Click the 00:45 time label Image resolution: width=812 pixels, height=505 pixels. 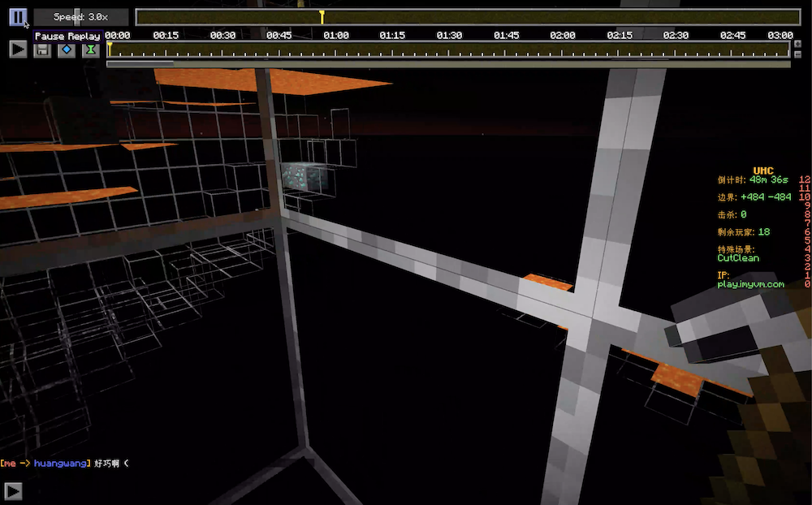[279, 35]
